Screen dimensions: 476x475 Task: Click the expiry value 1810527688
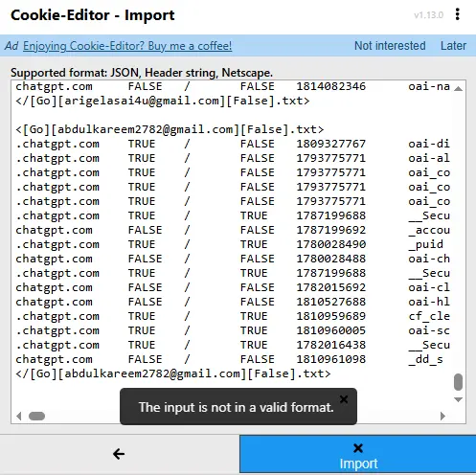click(x=331, y=302)
